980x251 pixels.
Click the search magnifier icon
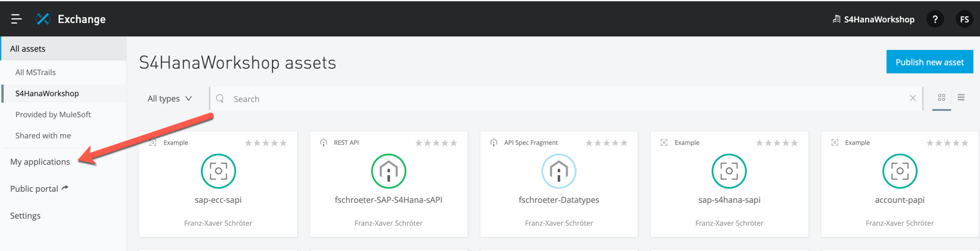(220, 99)
